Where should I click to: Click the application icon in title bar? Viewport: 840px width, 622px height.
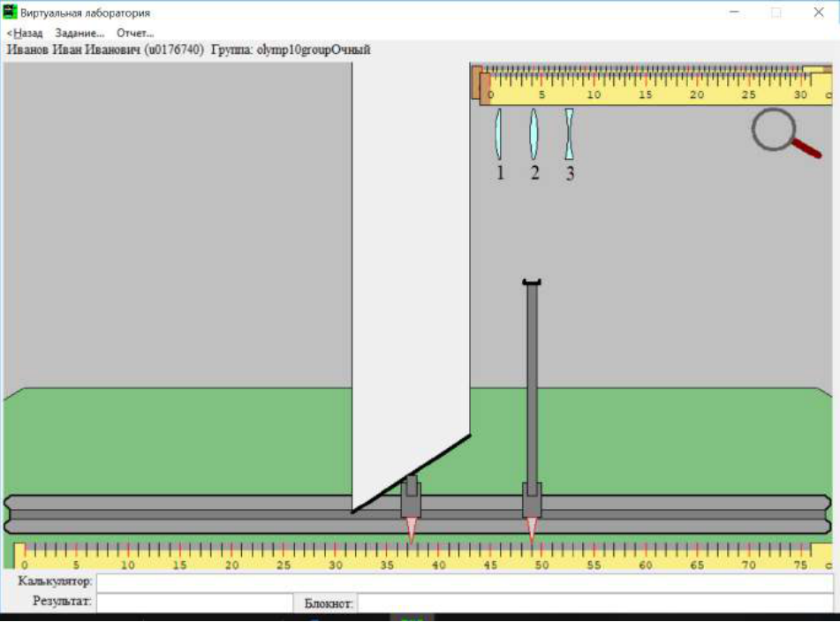click(x=11, y=11)
